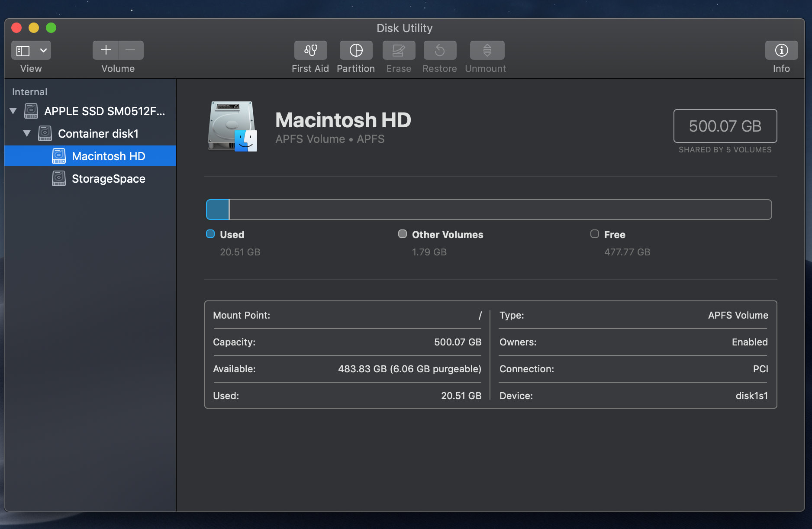Screen dimensions: 812x529
Task: Open the Partition pie icon
Action: click(x=356, y=50)
